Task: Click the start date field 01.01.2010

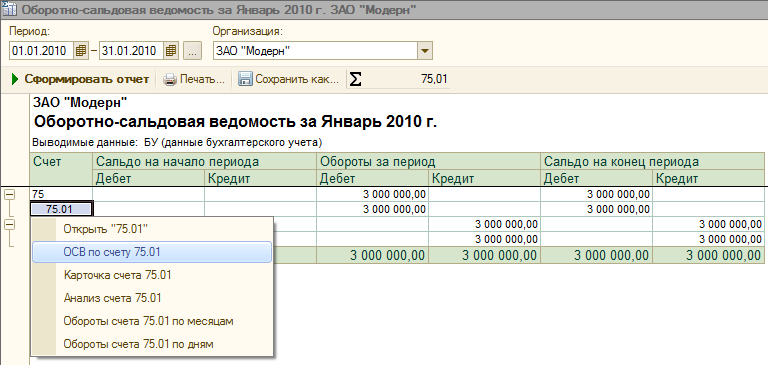Action: 42,50
